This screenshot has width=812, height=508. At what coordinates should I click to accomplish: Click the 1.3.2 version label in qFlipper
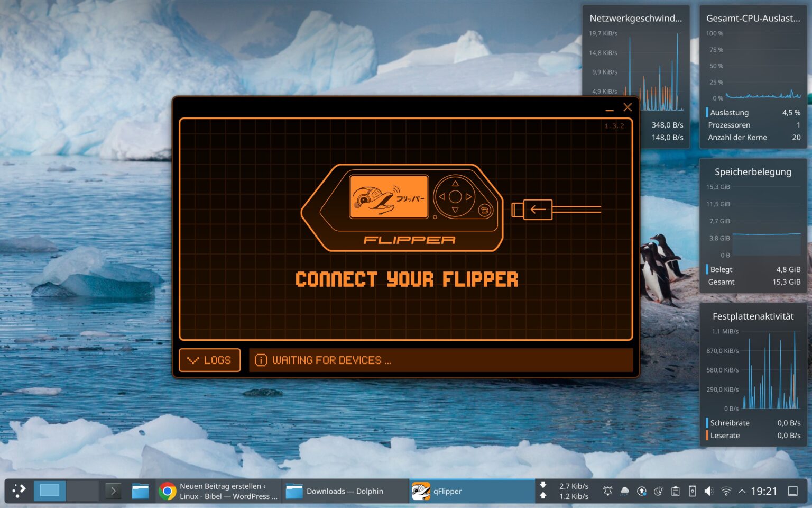(614, 126)
